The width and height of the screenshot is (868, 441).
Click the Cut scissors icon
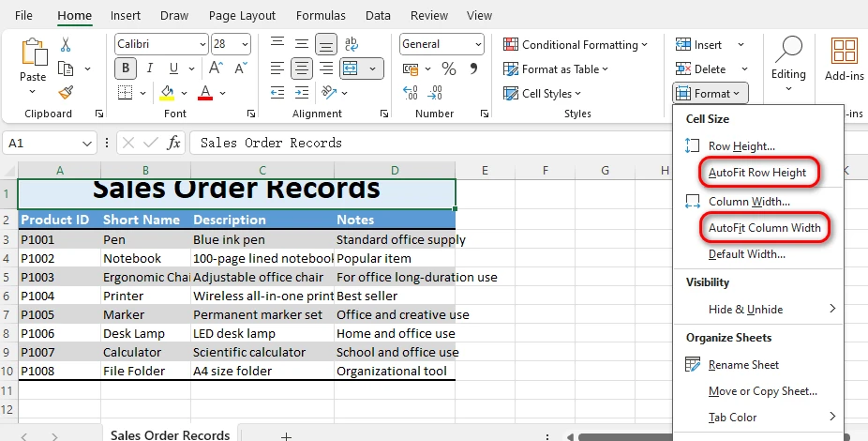pos(66,44)
